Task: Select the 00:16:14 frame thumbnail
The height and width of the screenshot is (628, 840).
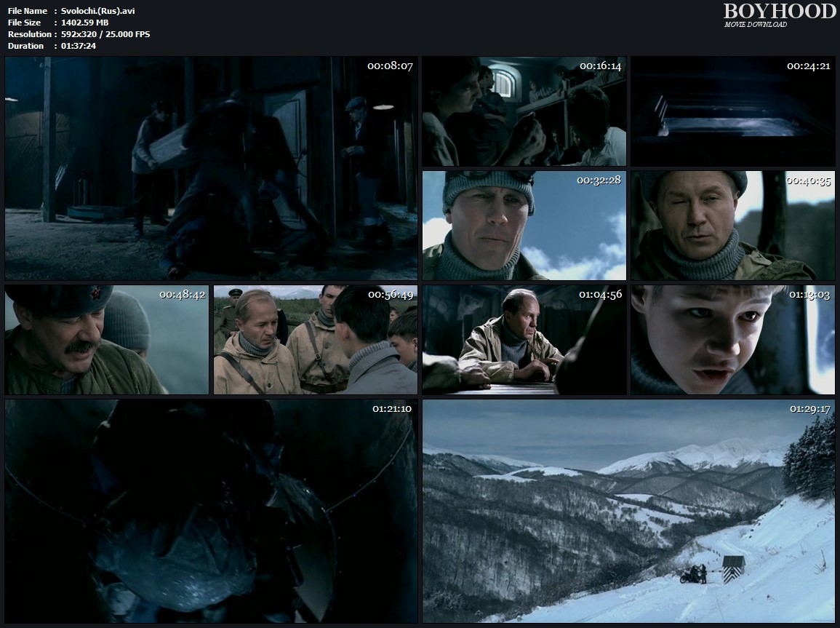Action: [524, 111]
